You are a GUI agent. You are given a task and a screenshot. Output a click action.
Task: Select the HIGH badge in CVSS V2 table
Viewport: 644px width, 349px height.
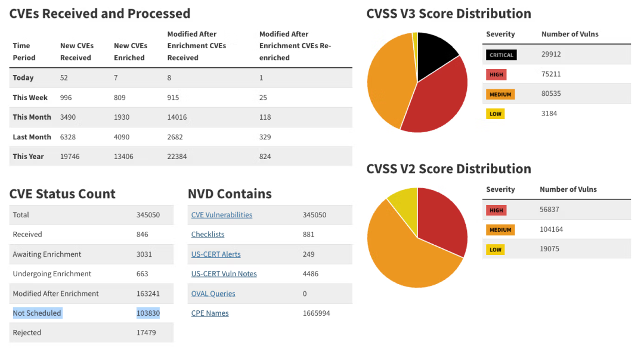tap(496, 210)
